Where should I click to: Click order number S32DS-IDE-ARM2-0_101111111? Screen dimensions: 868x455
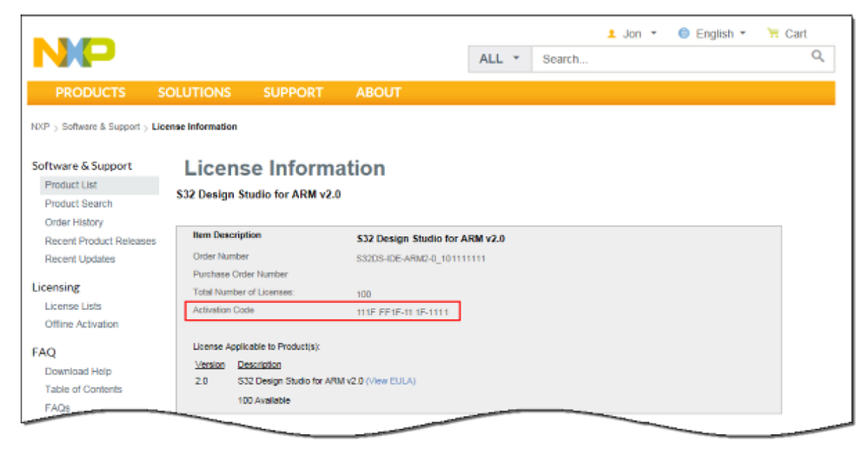pos(421,259)
